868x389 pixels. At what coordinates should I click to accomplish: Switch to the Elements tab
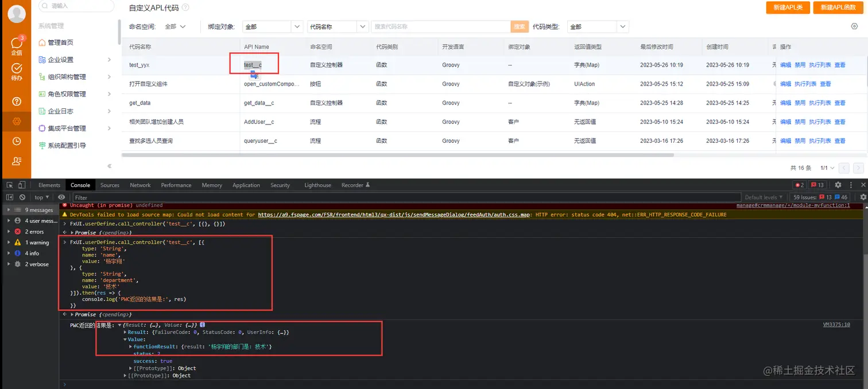click(x=49, y=185)
